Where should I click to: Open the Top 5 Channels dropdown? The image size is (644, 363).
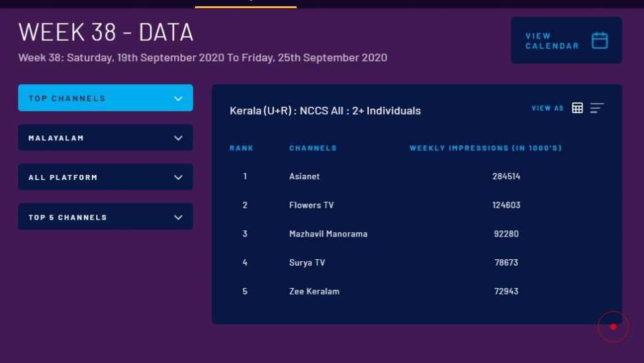click(106, 217)
